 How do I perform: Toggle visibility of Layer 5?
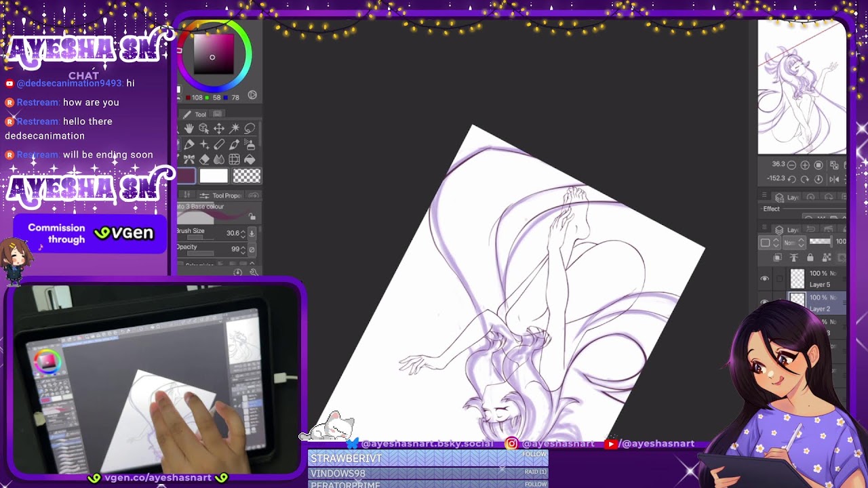765,279
